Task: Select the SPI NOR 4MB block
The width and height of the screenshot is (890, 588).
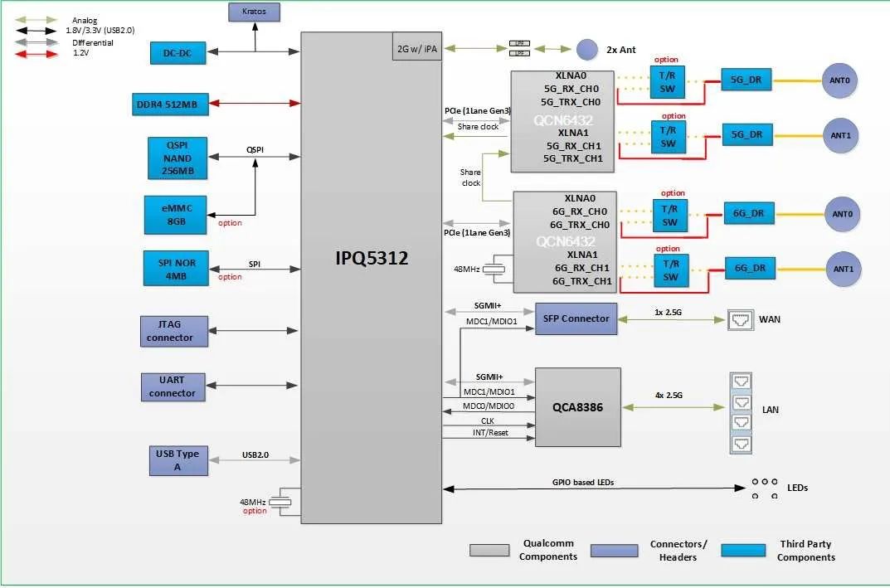Action: tap(176, 269)
